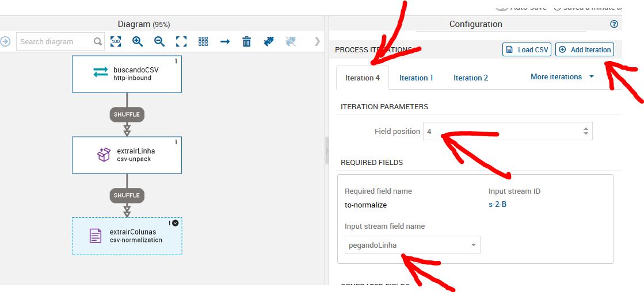Click the trash delete icon
The width and height of the screenshot is (644, 292).
click(x=246, y=41)
